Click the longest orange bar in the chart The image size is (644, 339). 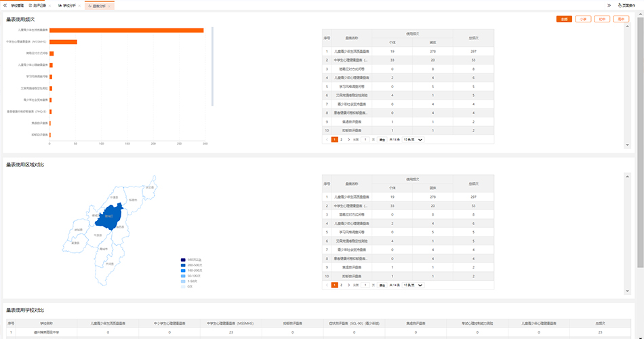(x=126, y=30)
